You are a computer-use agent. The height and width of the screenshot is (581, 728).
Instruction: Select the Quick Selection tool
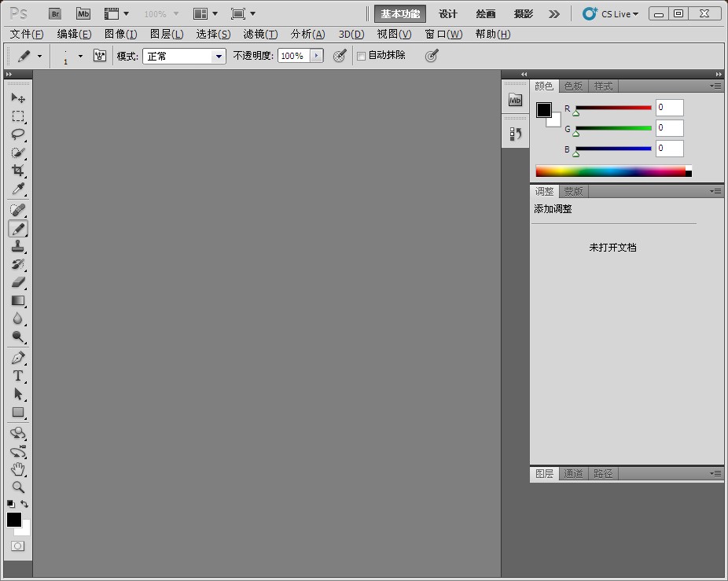click(18, 153)
